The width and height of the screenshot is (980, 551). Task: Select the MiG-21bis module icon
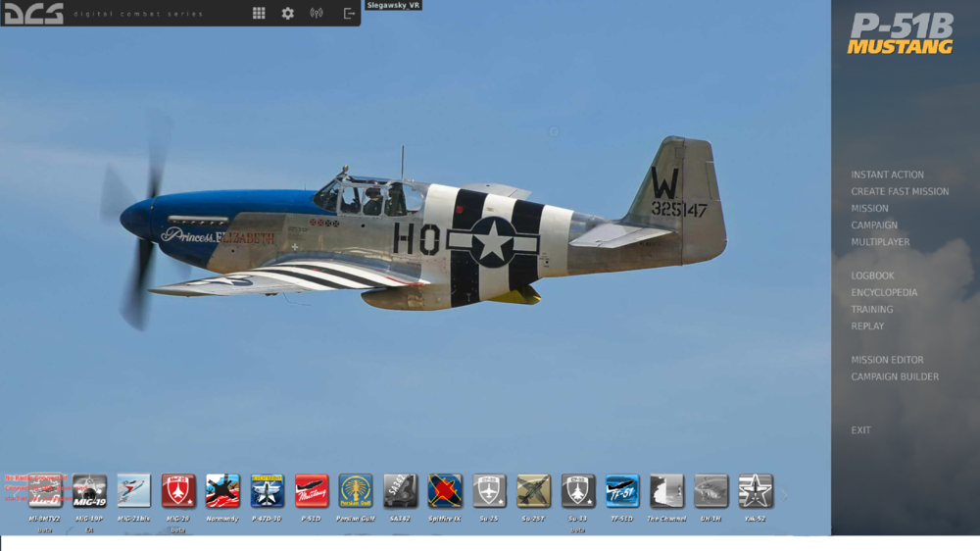pos(133,490)
